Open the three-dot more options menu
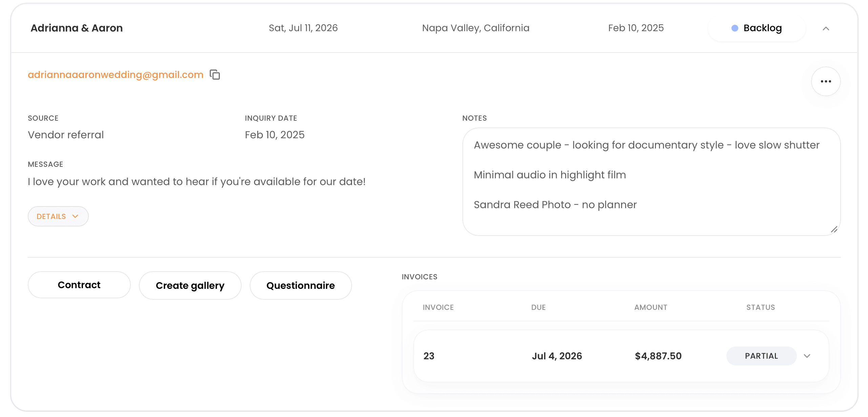Screen dimensions: 868x417 point(826,81)
